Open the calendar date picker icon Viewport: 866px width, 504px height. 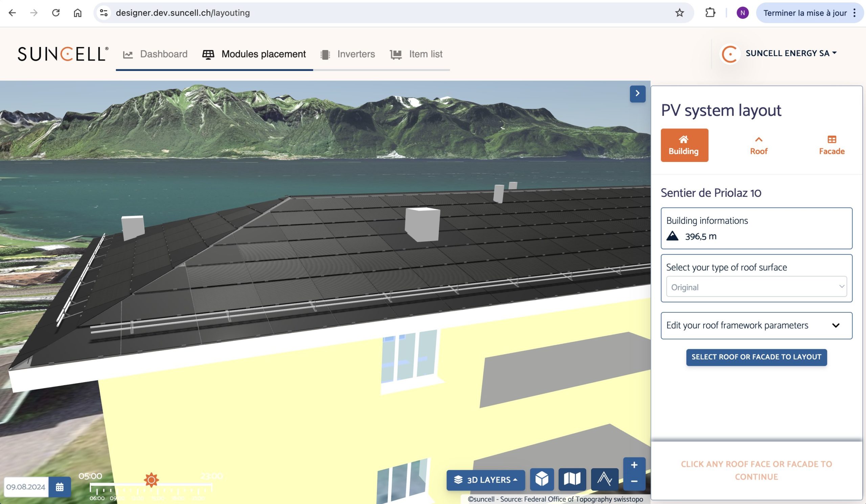click(60, 487)
